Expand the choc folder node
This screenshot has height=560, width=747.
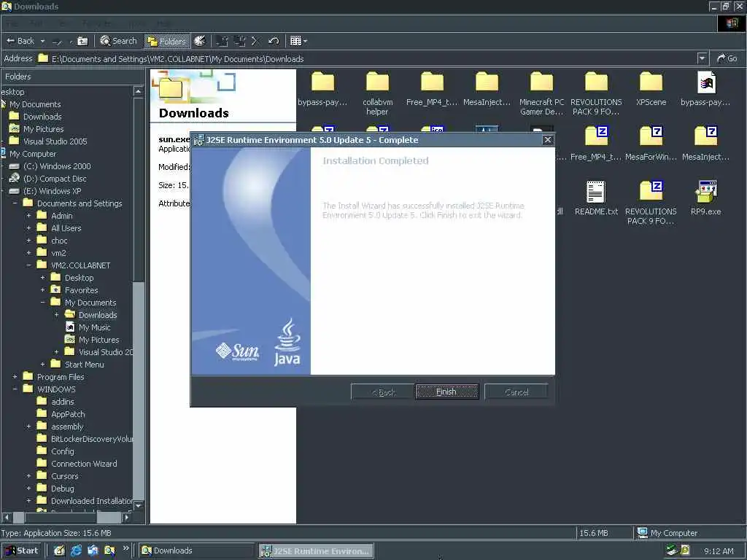click(x=28, y=241)
